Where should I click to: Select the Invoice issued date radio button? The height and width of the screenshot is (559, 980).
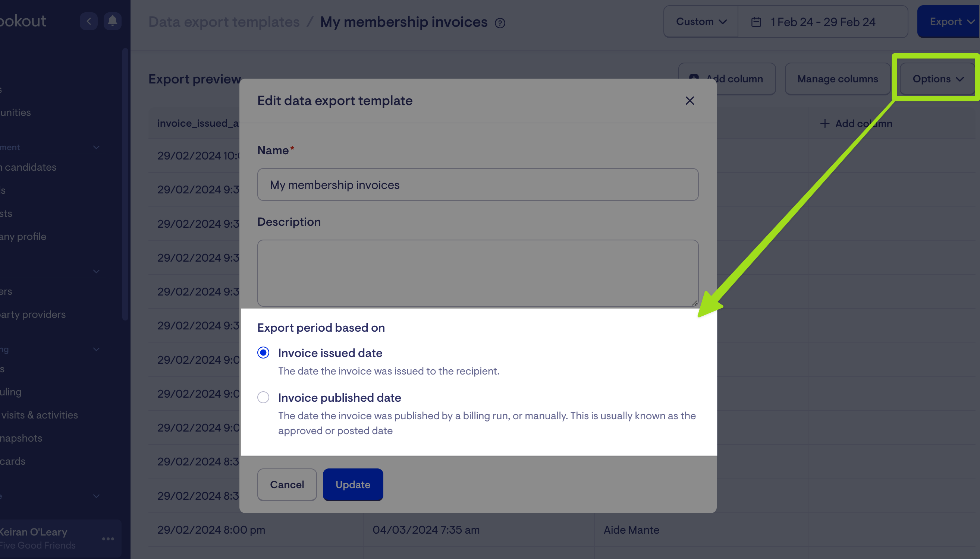263,353
